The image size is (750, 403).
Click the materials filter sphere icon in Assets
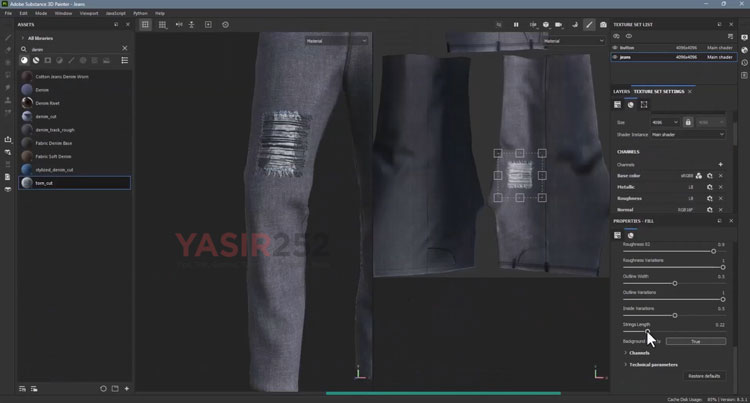[24, 60]
